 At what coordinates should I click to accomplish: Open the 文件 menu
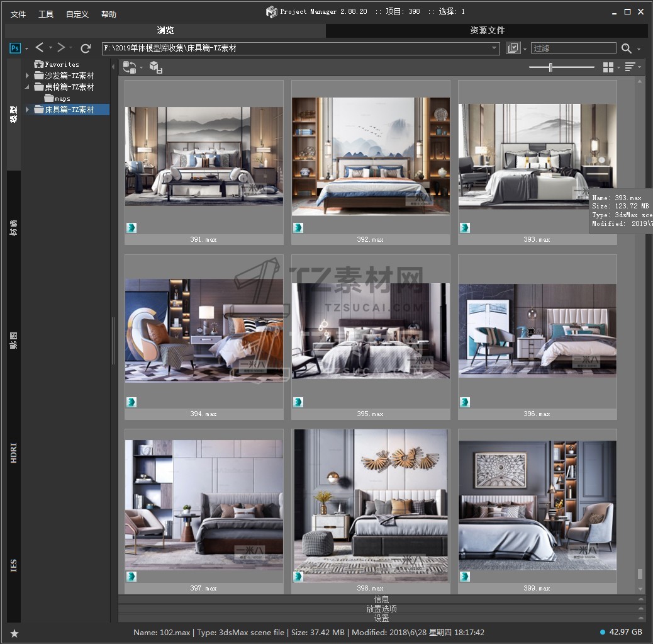click(18, 14)
